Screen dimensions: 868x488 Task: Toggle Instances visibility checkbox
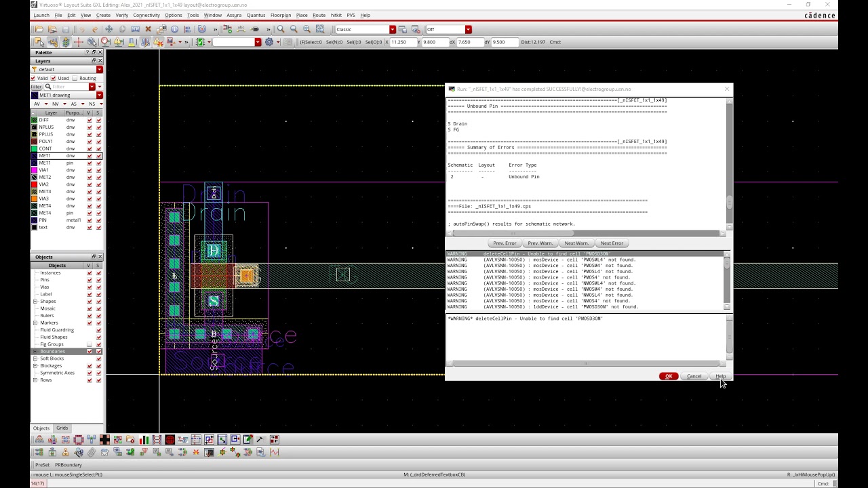[89, 272]
